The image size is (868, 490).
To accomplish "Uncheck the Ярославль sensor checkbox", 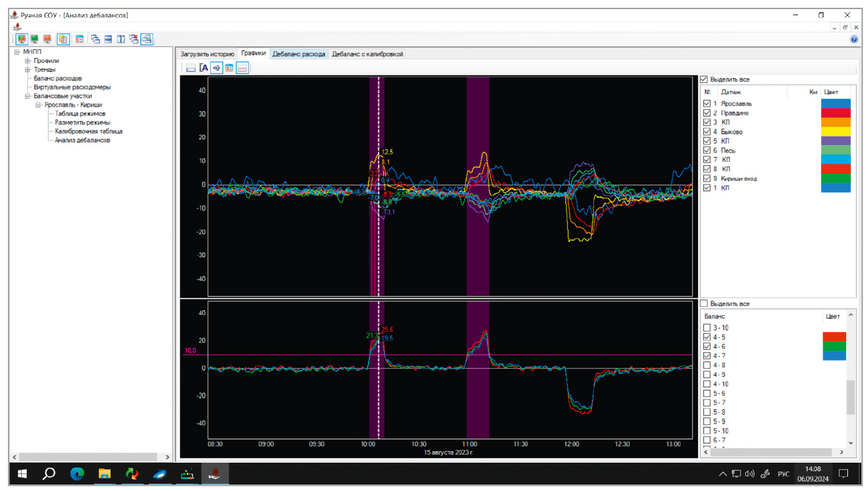I will (706, 104).
